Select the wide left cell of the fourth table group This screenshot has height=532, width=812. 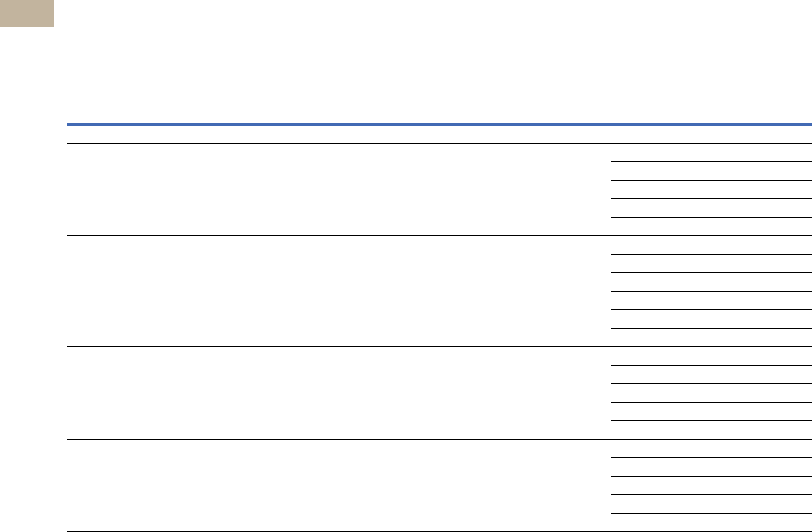pyautogui.click(x=339, y=485)
